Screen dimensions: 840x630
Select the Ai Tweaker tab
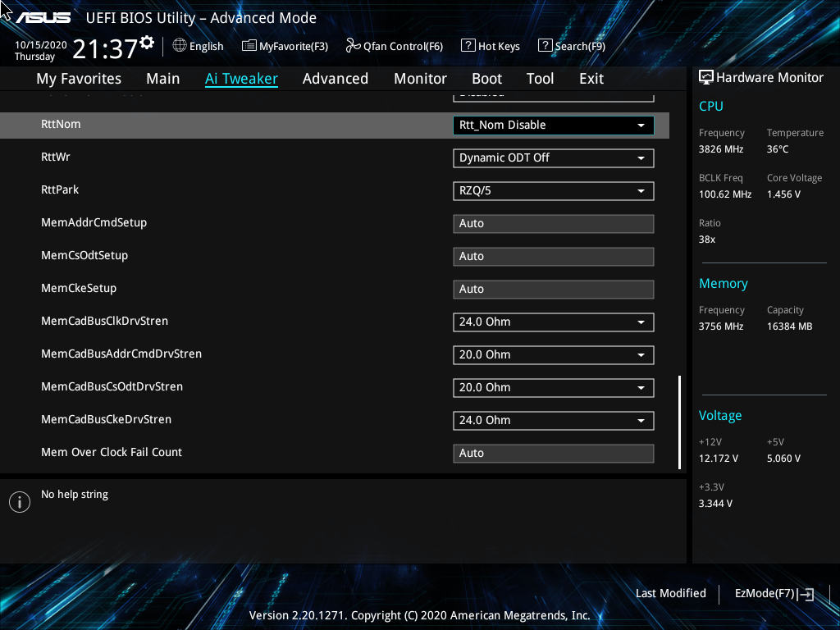[x=241, y=79]
